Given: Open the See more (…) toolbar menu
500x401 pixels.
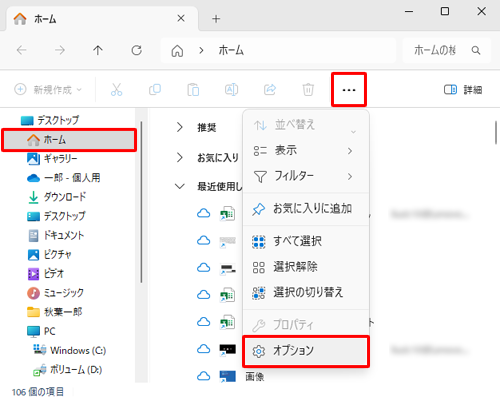Looking at the screenshot, I should tap(349, 90).
